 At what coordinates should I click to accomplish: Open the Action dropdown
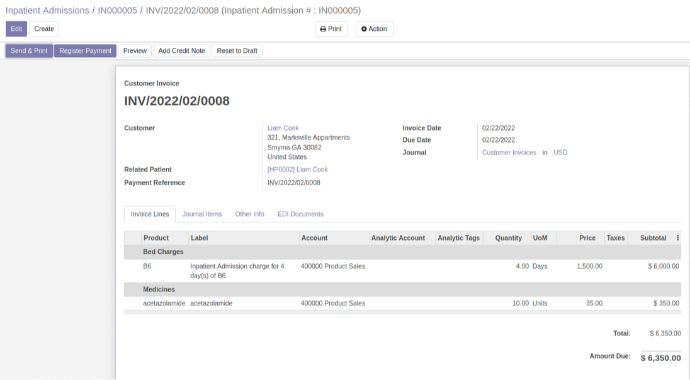(x=374, y=29)
